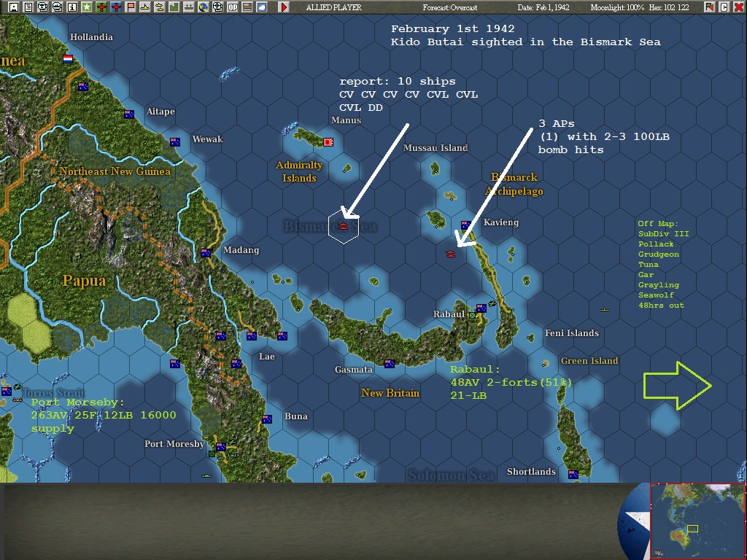Click the 'Northeast New Guinea' map label

(x=115, y=171)
